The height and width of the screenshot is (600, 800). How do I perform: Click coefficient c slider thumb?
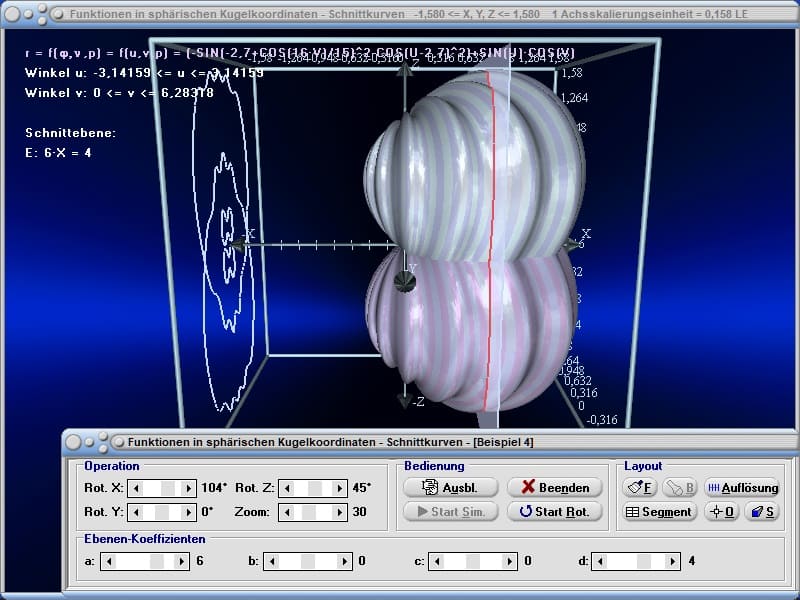click(473, 562)
